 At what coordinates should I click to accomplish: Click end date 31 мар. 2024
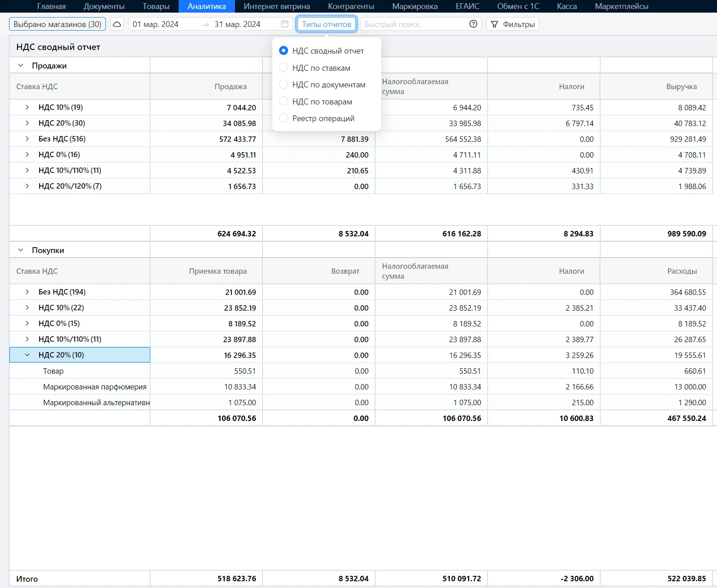coord(237,24)
